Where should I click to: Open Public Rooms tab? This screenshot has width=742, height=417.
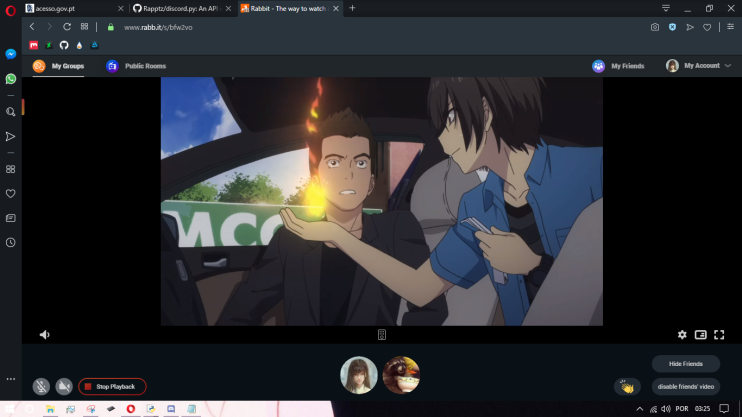136,66
